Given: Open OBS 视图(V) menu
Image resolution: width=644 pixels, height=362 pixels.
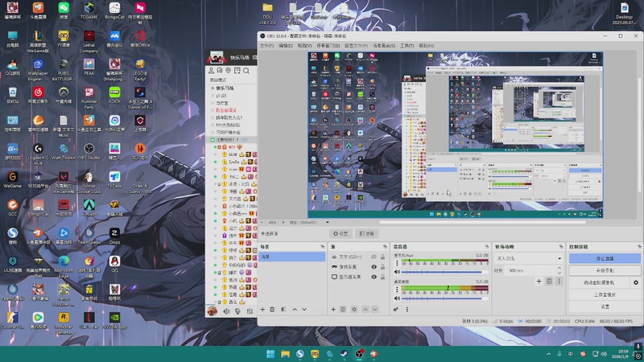Looking at the screenshot, I should [304, 46].
